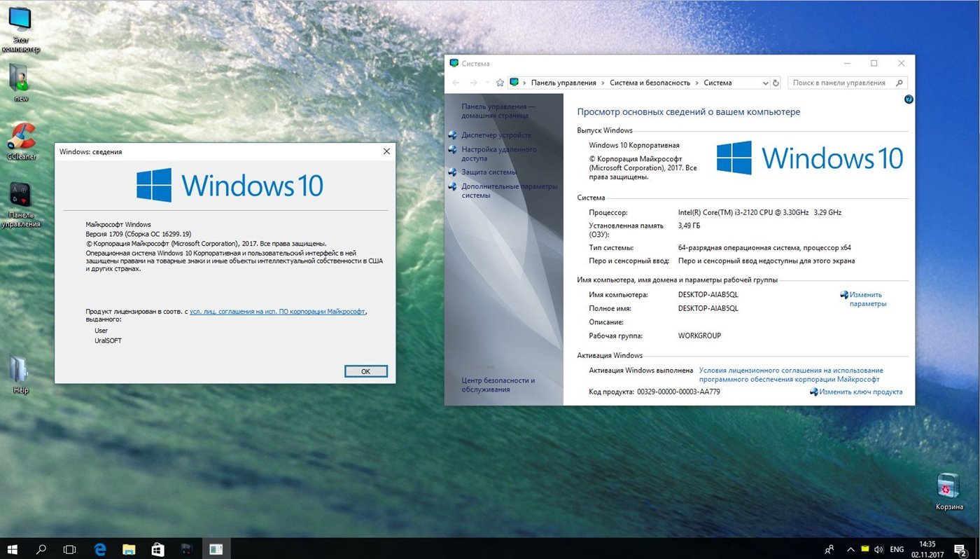The width and height of the screenshot is (980, 559).
Task: Launch Microsoft Edge from the taskbar
Action: click(x=100, y=549)
